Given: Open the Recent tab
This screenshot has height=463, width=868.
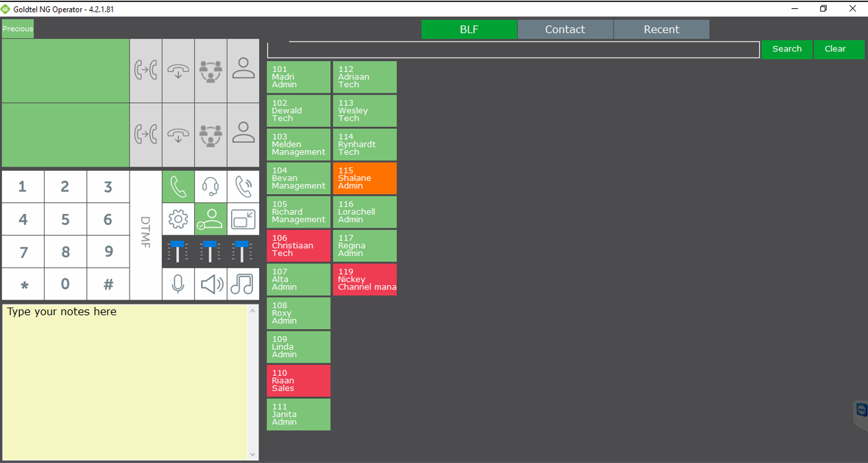Looking at the screenshot, I should pyautogui.click(x=661, y=29).
